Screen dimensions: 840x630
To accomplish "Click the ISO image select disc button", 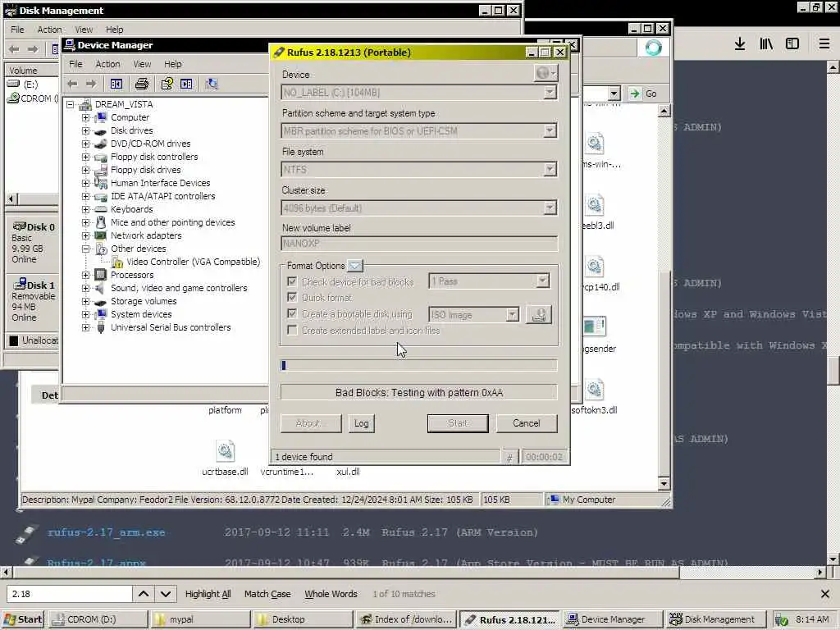I will [x=538, y=314].
